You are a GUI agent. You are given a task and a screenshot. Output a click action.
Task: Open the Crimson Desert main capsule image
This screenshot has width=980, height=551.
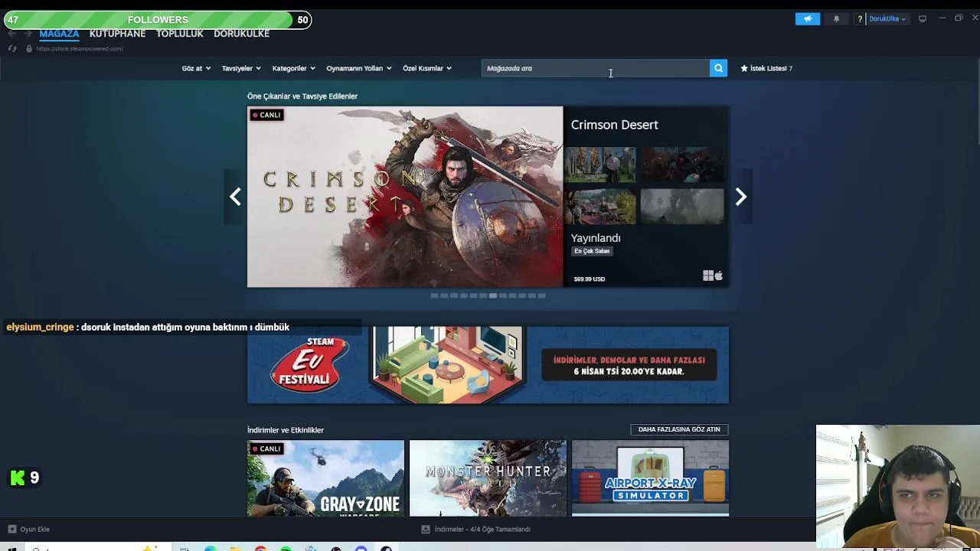(x=405, y=197)
